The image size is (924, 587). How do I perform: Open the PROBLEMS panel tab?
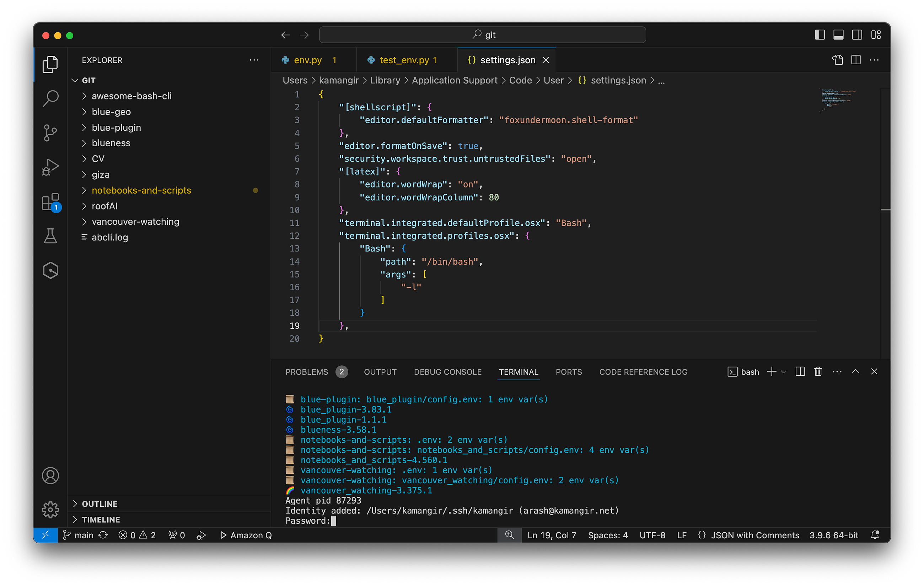pyautogui.click(x=316, y=372)
